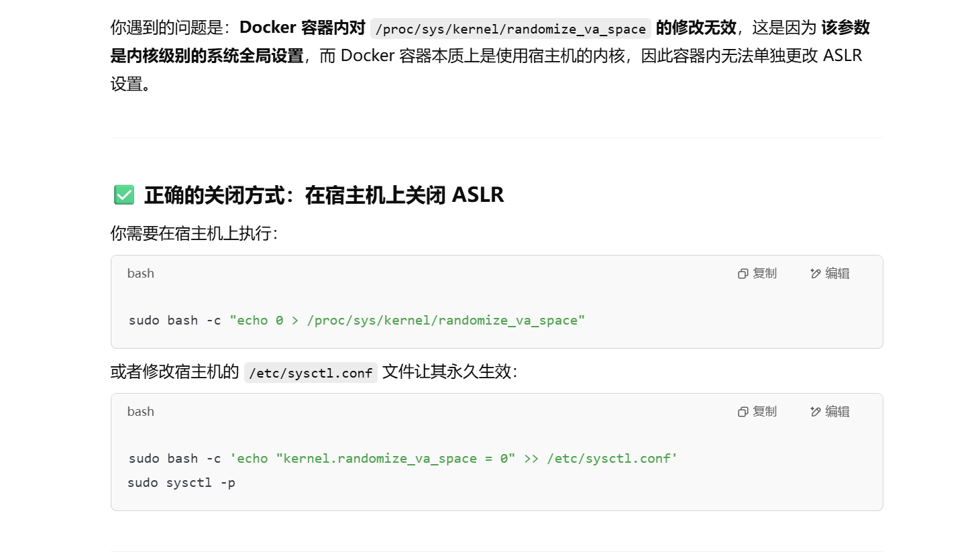The image size is (980, 558).
Task: Click the green checkmark emoji in the heading
Action: pos(124,195)
